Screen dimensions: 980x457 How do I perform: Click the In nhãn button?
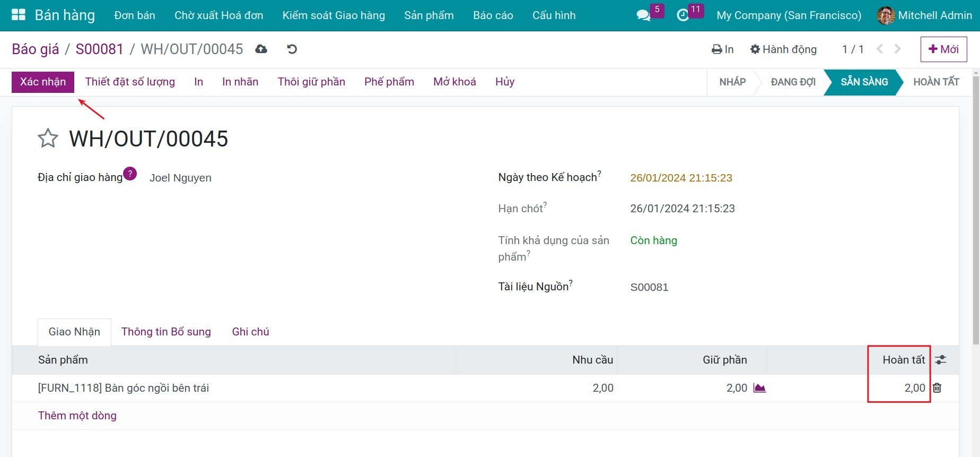point(240,82)
